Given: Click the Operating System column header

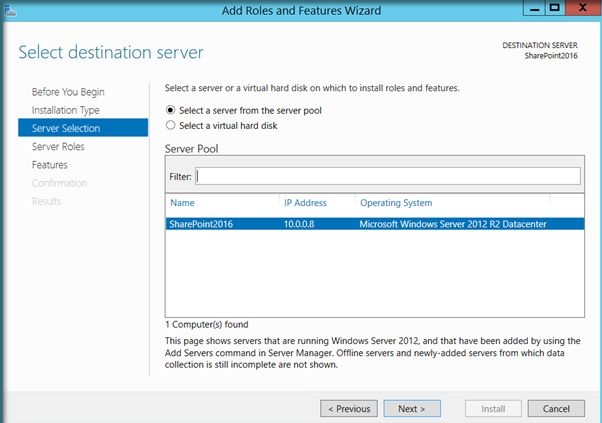Looking at the screenshot, I should [x=396, y=203].
